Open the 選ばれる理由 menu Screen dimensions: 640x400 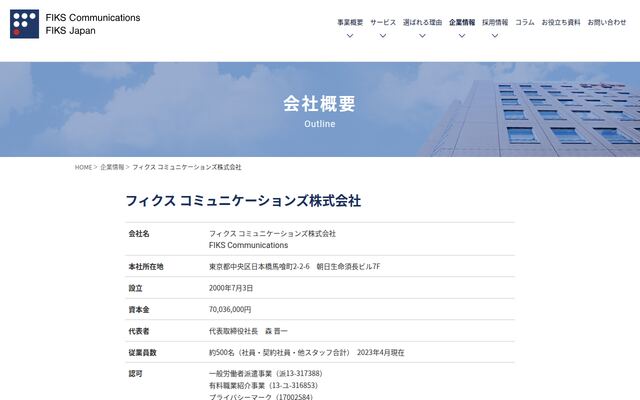(x=422, y=22)
